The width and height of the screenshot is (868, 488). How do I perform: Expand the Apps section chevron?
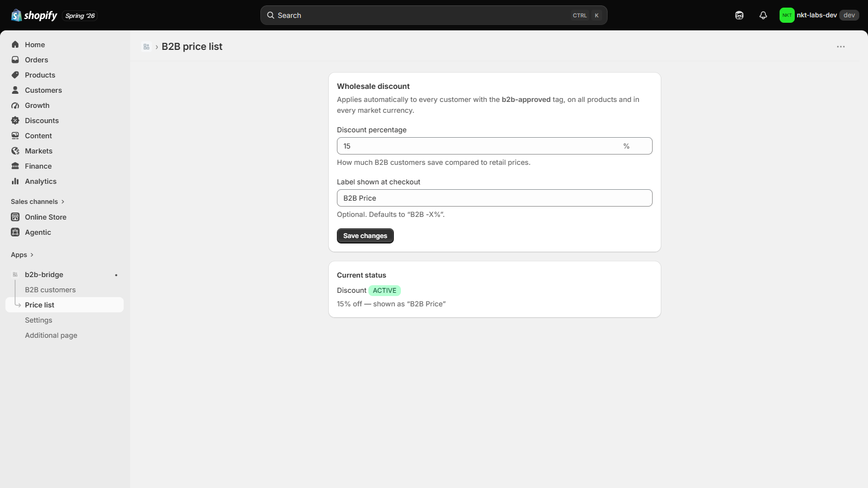click(32, 255)
